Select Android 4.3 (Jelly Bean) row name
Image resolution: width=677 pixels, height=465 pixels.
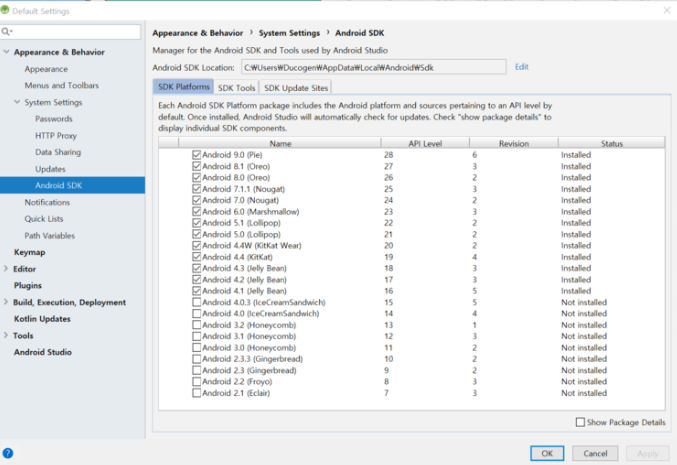point(244,268)
